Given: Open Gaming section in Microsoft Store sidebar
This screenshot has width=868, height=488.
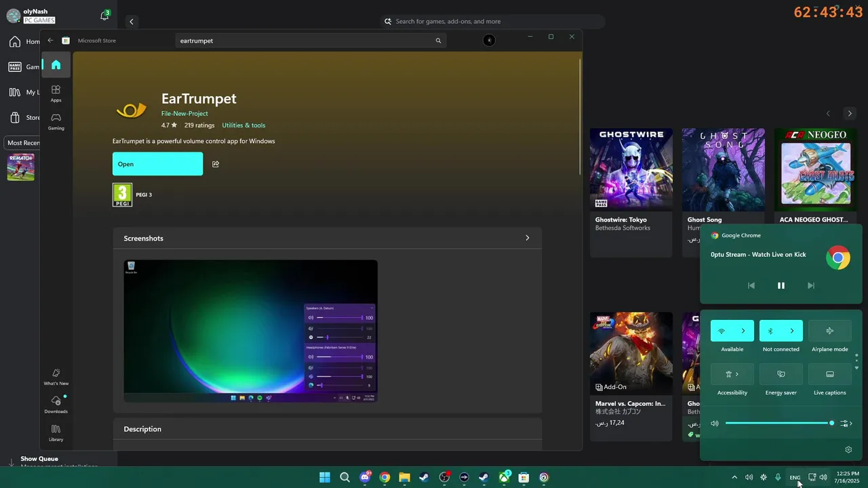Looking at the screenshot, I should (56, 121).
